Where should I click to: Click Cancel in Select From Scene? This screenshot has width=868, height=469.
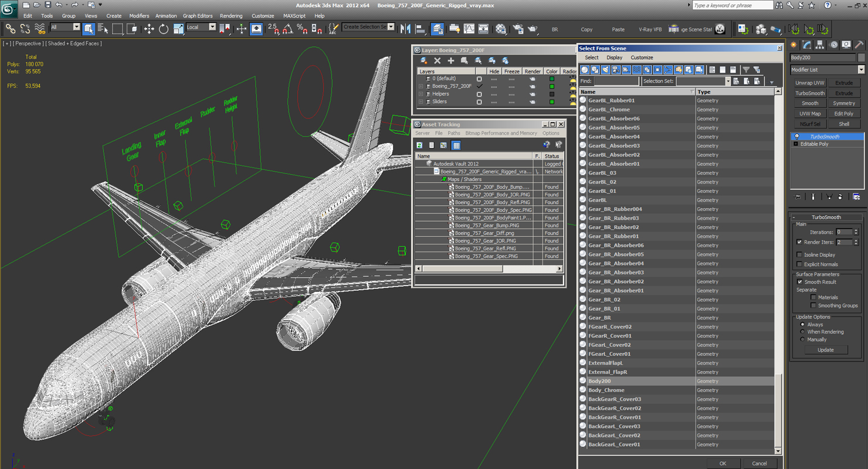tap(759, 463)
